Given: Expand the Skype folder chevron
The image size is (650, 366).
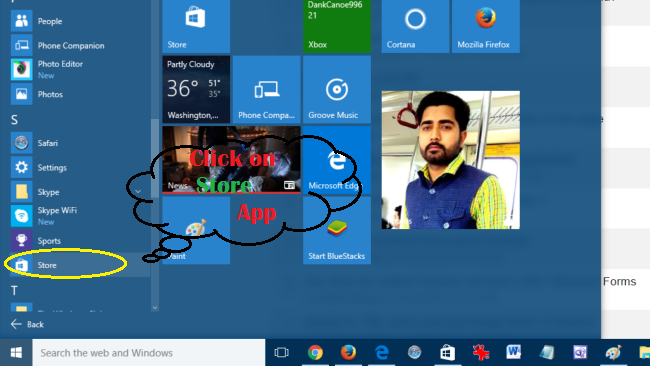Looking at the screenshot, I should click(x=138, y=191).
